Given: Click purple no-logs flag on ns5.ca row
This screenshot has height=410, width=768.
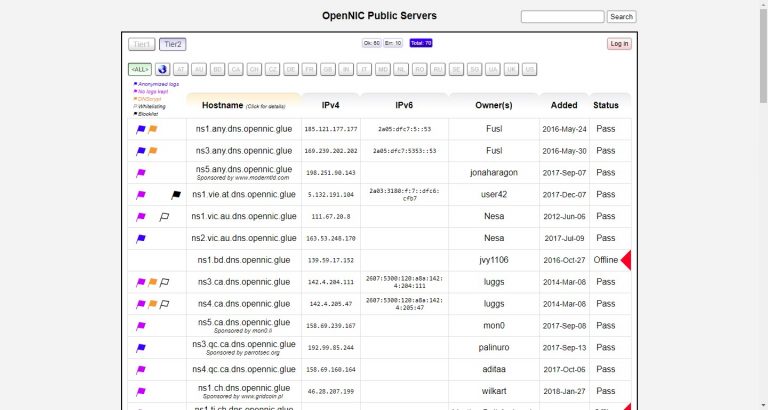Looking at the screenshot, I should point(141,326).
